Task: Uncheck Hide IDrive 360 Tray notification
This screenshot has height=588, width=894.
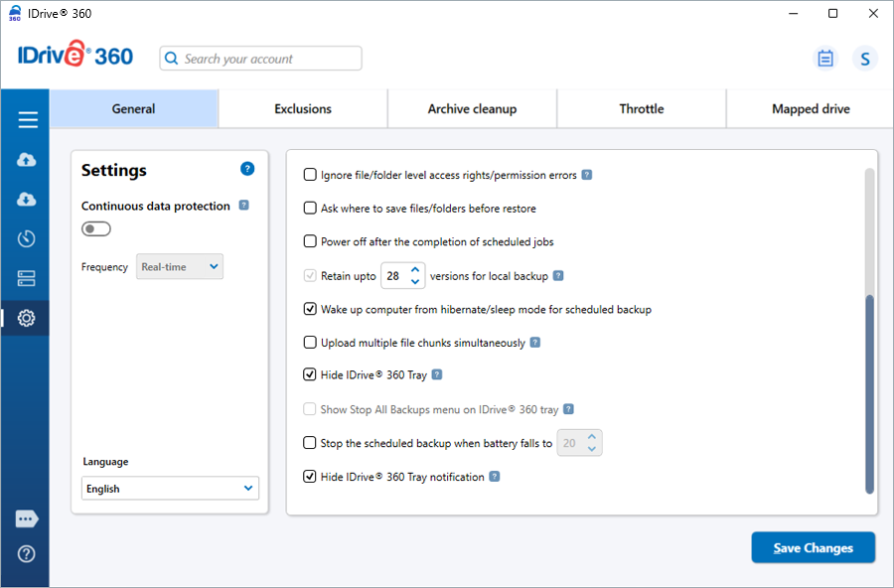Action: [x=310, y=477]
